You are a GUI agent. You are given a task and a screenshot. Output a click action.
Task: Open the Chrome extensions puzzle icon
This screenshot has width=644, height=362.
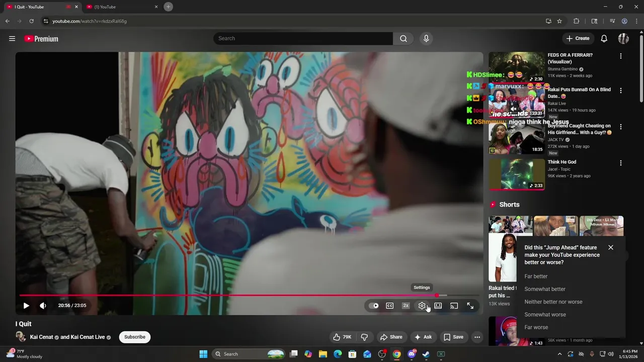tap(577, 21)
